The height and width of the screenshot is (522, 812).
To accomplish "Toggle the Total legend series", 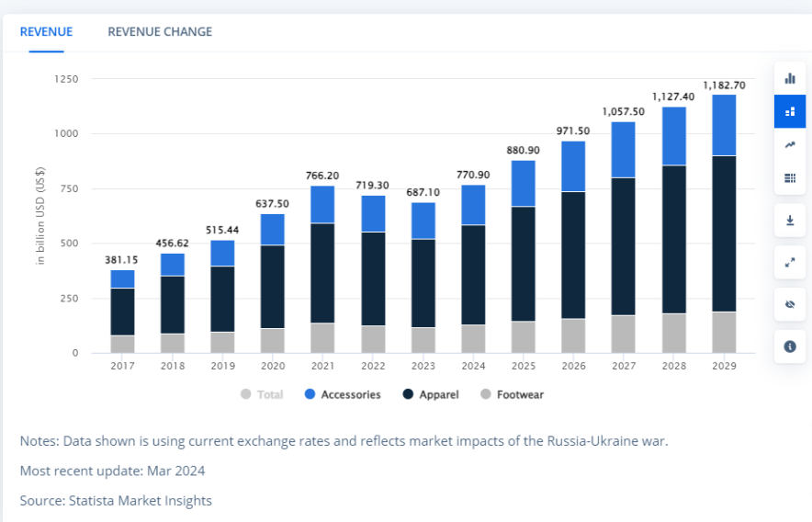I will click(x=262, y=394).
